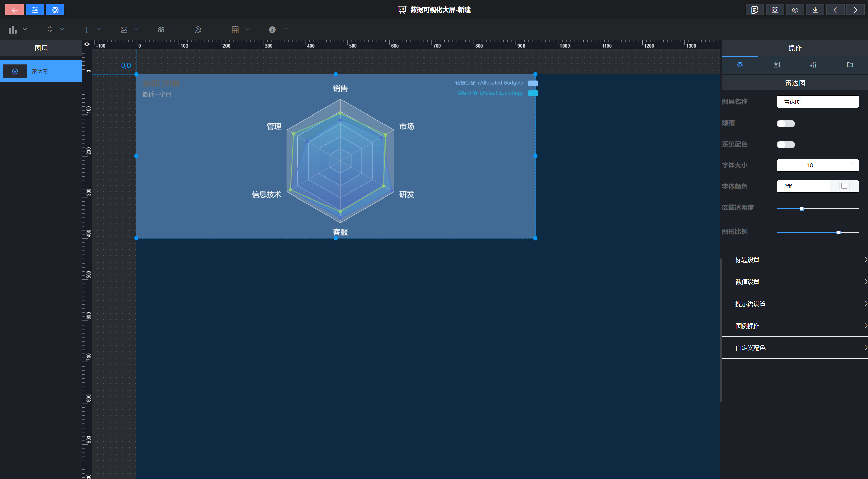Select the info circle component icon
Viewport: 868px width, 479px height.
click(272, 30)
